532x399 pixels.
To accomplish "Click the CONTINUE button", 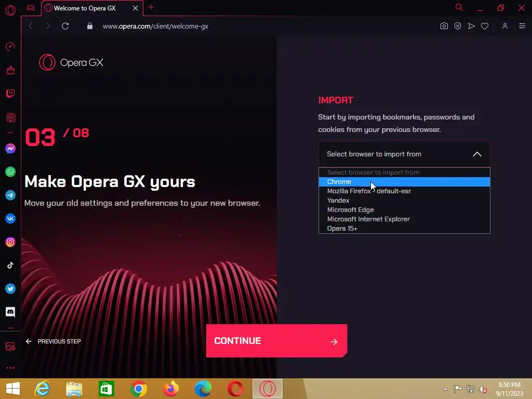I will 276,341.
